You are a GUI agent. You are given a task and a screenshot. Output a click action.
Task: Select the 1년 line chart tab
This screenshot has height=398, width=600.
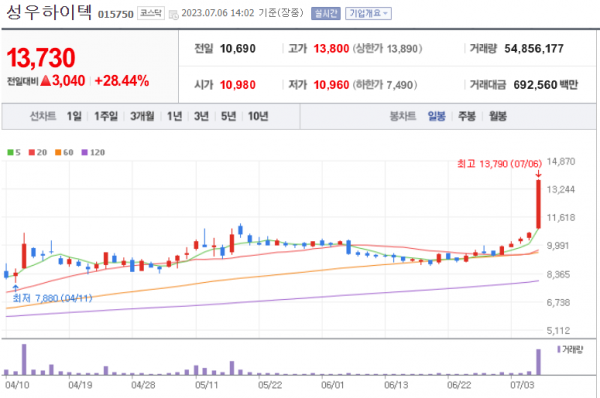174,116
